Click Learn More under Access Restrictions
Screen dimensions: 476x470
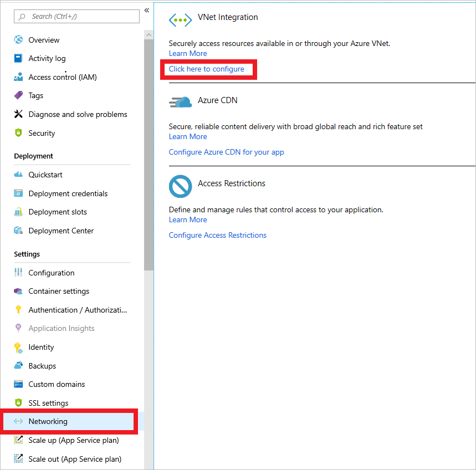tap(188, 220)
